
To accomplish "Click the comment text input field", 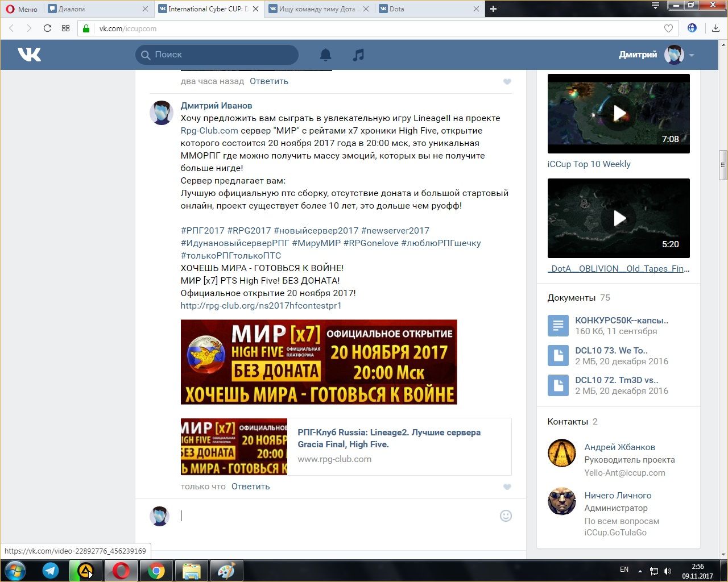I will pyautogui.click(x=336, y=516).
